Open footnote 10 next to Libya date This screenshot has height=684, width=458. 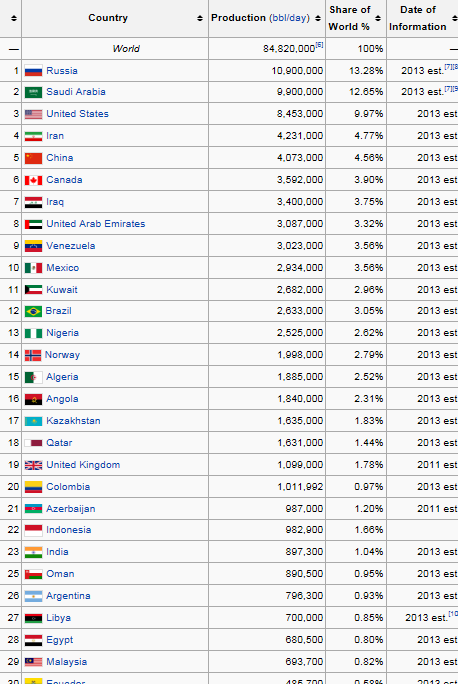click(x=453, y=614)
